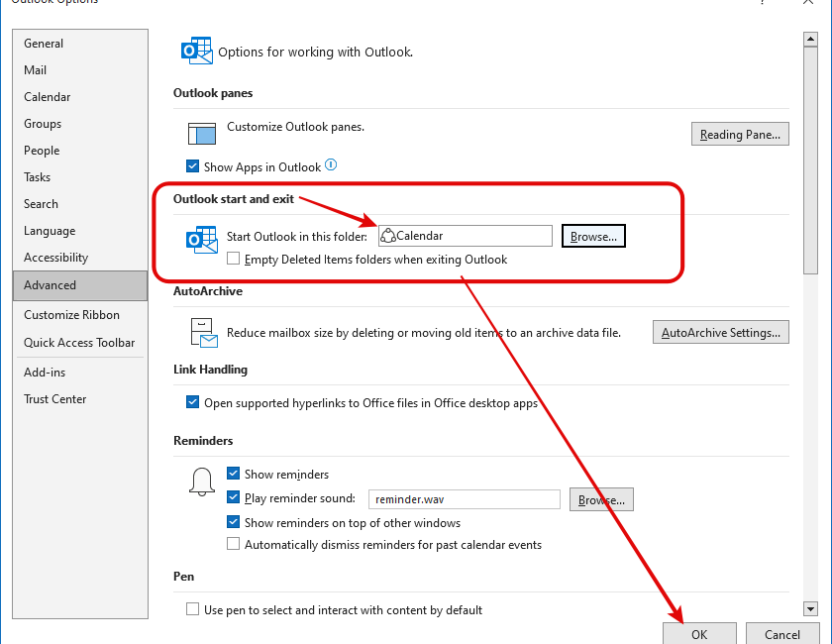
Task: Open the General options category
Action: click(80, 44)
